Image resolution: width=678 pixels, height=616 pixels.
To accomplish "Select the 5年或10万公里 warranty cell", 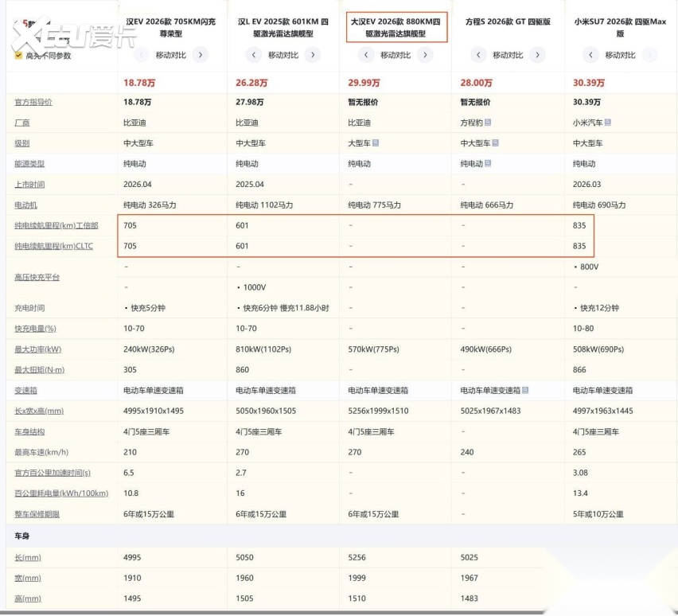I will pyautogui.click(x=598, y=514).
